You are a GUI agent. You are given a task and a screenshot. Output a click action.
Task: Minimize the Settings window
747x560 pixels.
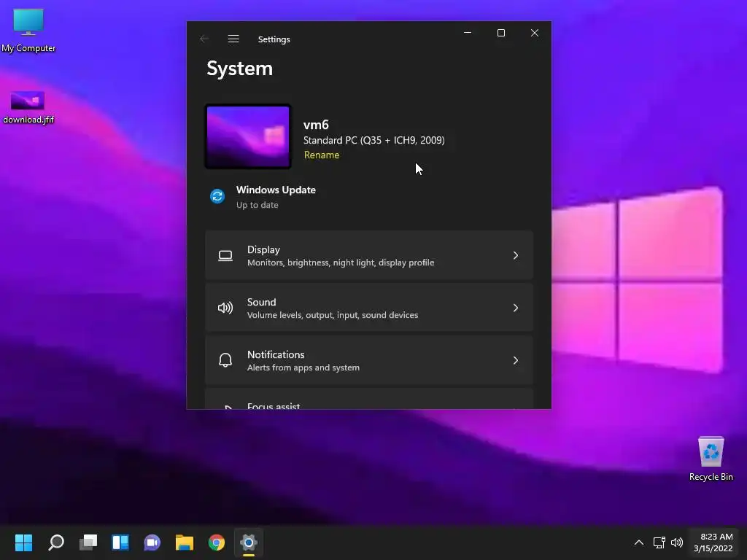pos(468,33)
